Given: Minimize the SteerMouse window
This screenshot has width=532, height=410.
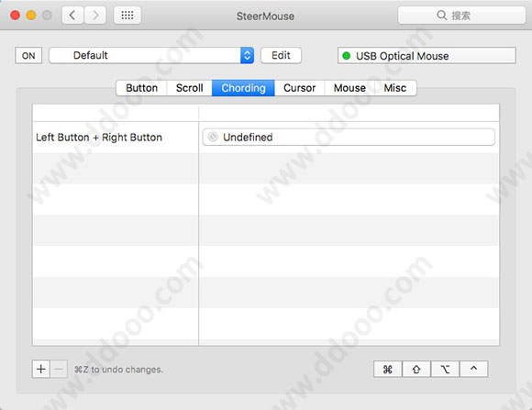Looking at the screenshot, I should tap(31, 16).
